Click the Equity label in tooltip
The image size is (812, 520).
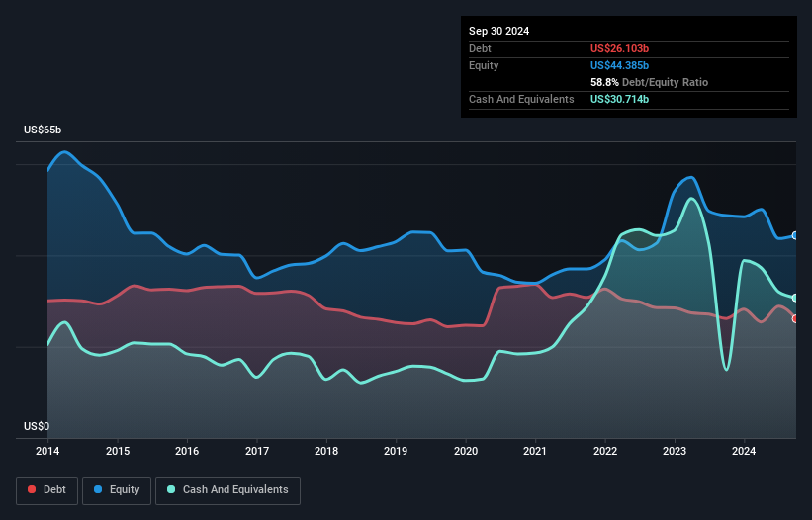point(484,65)
